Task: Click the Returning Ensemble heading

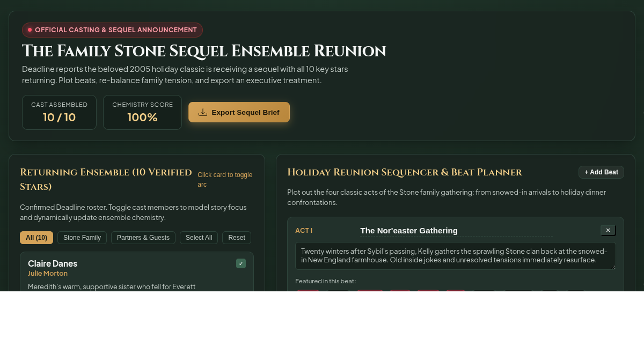Action: (x=106, y=179)
